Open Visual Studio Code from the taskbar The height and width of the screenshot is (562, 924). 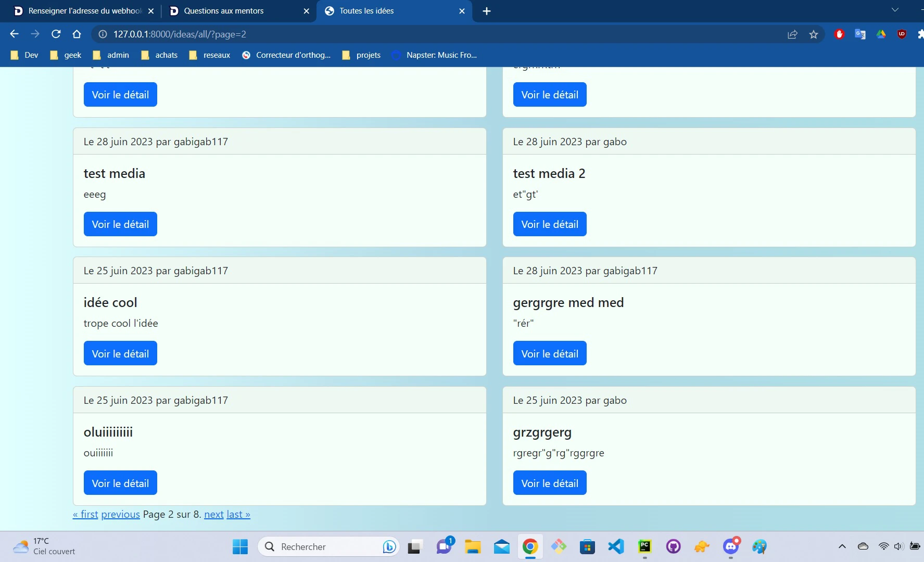click(616, 546)
